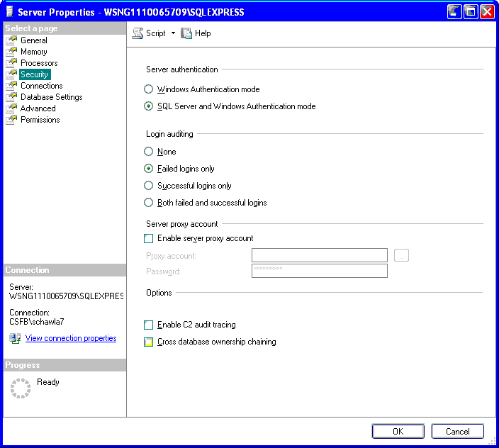Click the Connections page icon

pyautogui.click(x=11, y=86)
